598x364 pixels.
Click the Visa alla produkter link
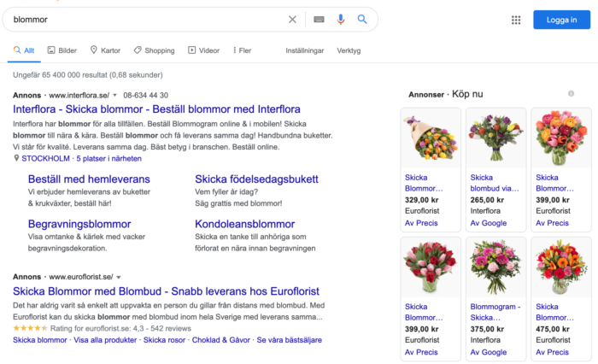pyautogui.click(x=105, y=339)
